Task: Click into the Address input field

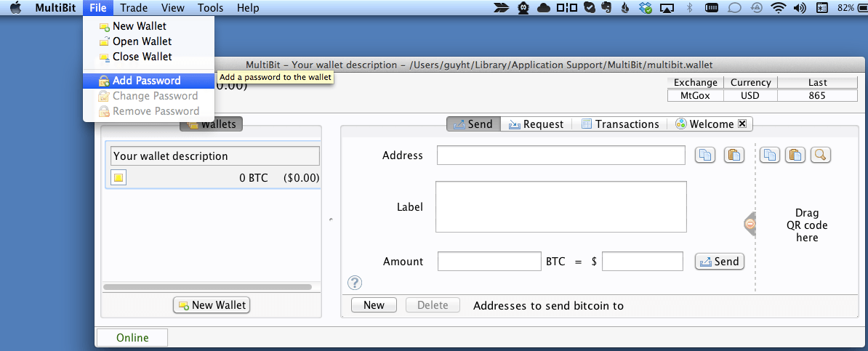Action: coord(561,155)
